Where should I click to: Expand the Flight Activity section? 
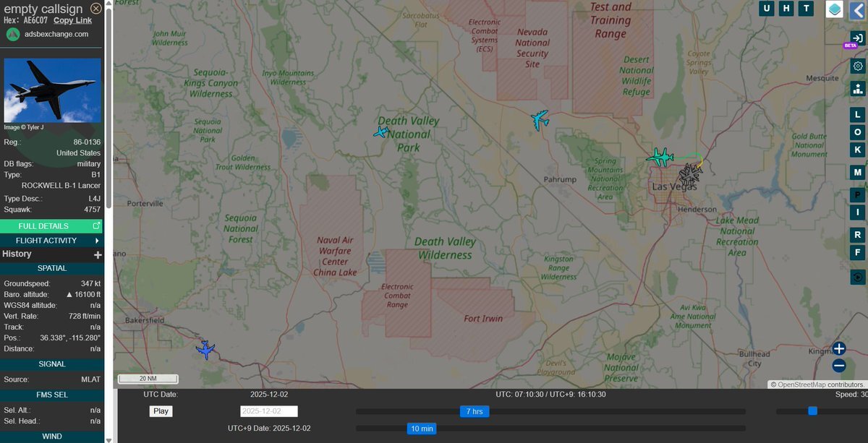point(52,241)
